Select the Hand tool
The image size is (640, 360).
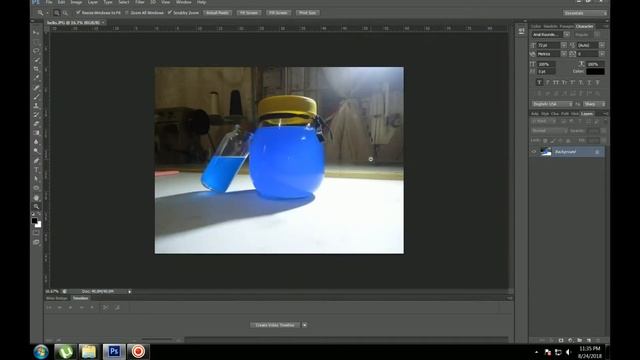coord(36,198)
